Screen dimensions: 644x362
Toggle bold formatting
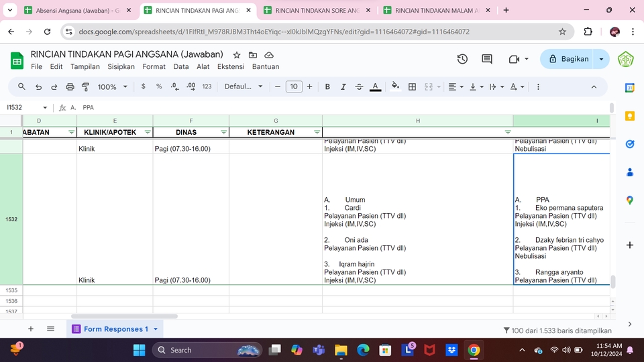[327, 86]
